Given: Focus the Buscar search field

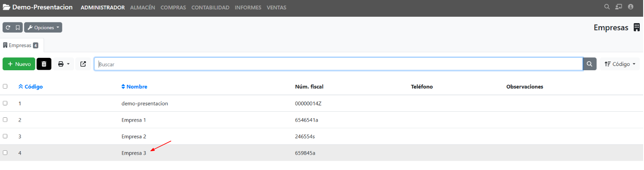Looking at the screenshot, I should point(338,64).
